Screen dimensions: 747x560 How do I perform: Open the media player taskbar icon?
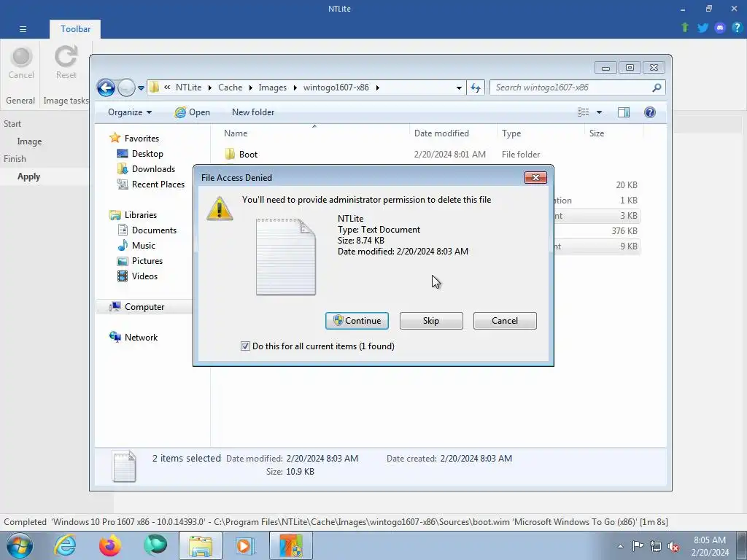coord(246,545)
